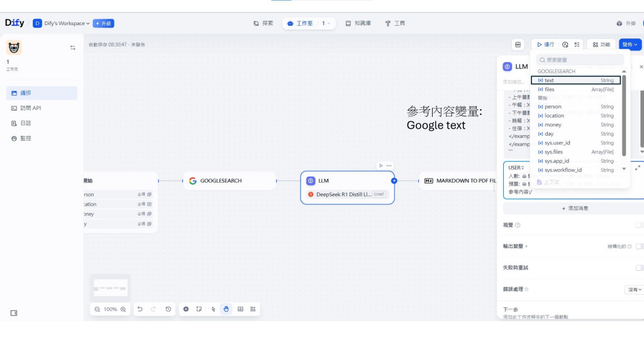The image size is (644, 362).
Task: Click the plus handle on LLM node
Action: pyautogui.click(x=394, y=180)
